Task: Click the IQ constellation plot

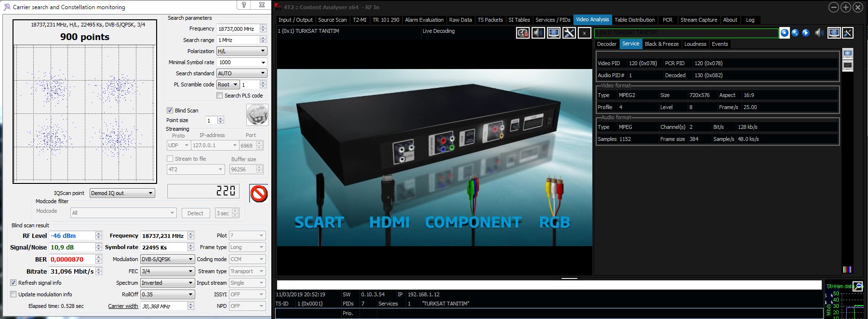Action: (85, 113)
